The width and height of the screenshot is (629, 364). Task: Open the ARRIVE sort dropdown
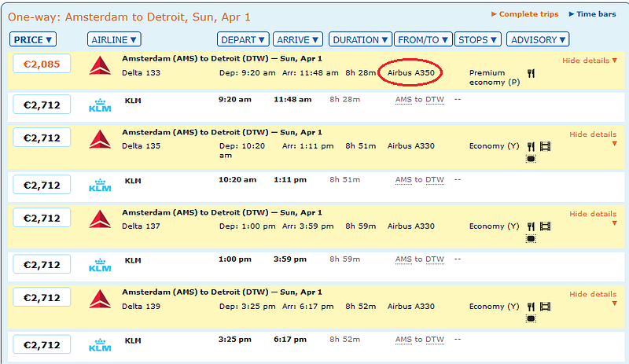298,39
